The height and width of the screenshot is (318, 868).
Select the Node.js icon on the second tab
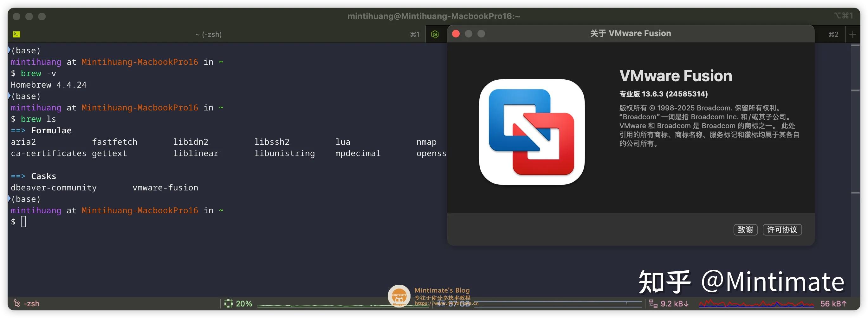tap(435, 34)
